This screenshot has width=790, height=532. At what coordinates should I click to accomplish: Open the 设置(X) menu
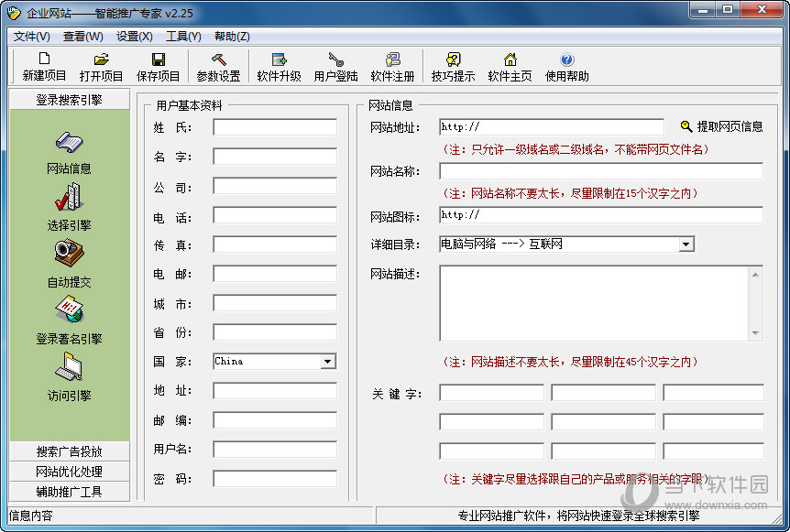pos(135,37)
